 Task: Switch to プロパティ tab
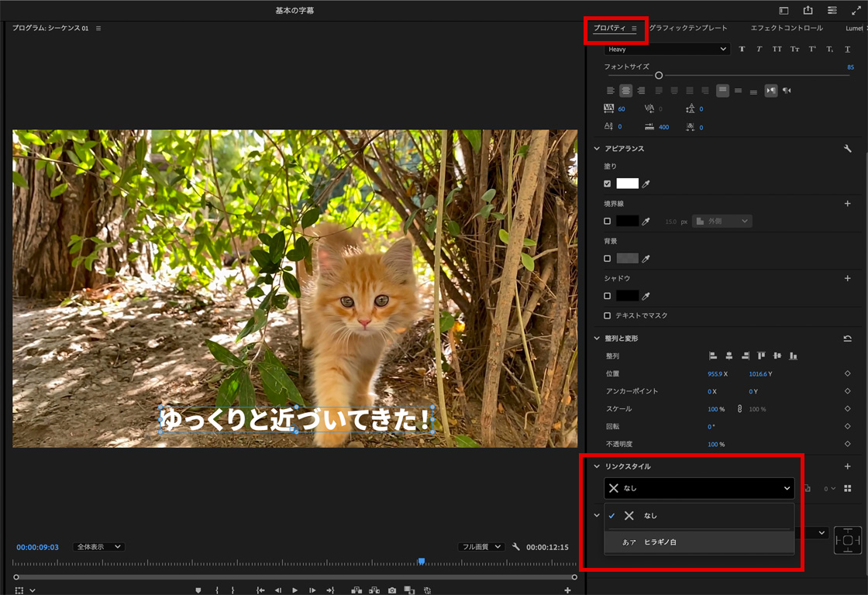[609, 28]
